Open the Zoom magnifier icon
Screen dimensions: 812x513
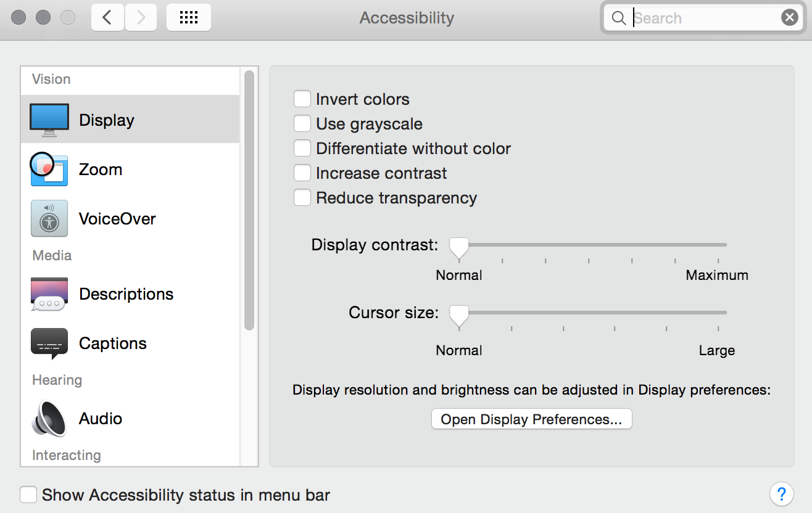coord(48,169)
